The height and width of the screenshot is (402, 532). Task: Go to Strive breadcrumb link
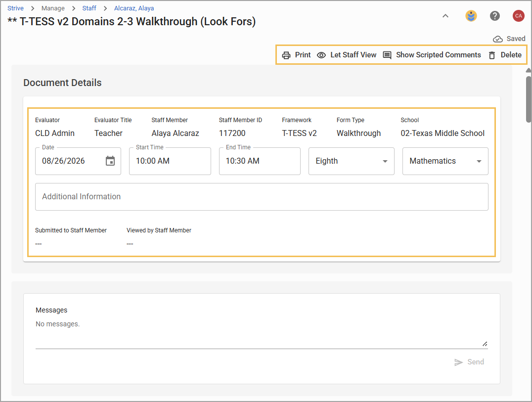click(x=16, y=8)
